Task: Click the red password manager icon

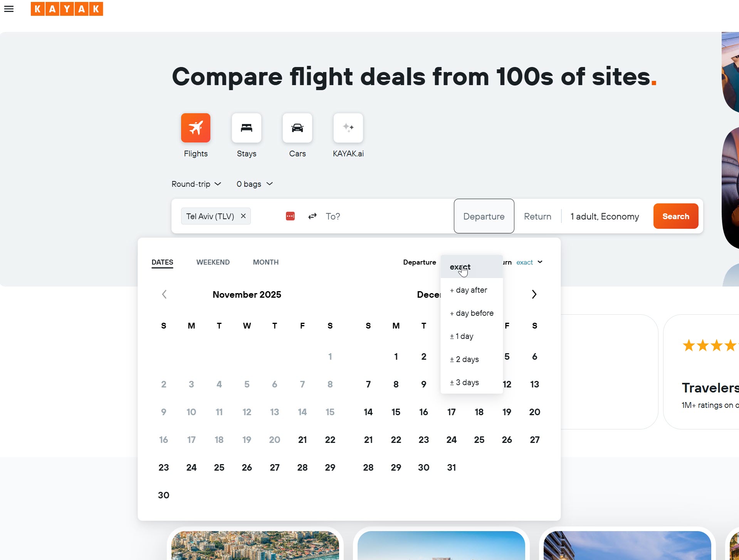Action: 290,216
